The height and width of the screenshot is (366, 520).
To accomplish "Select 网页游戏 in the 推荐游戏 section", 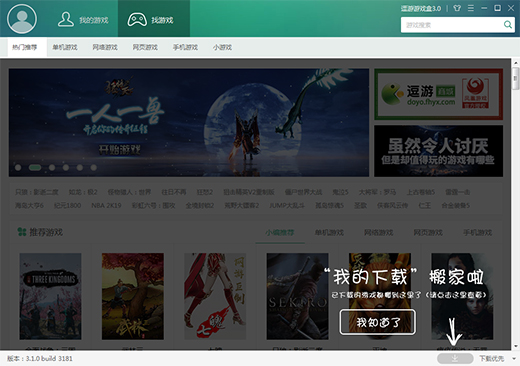I will click(x=428, y=232).
